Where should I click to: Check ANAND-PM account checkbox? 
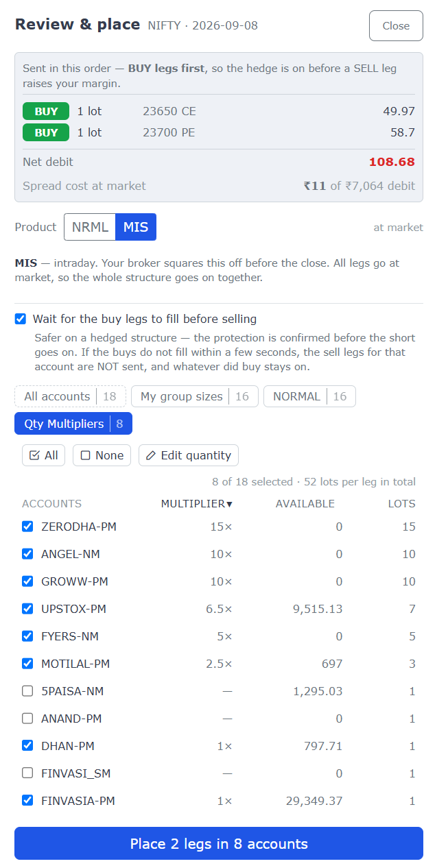(x=27, y=719)
